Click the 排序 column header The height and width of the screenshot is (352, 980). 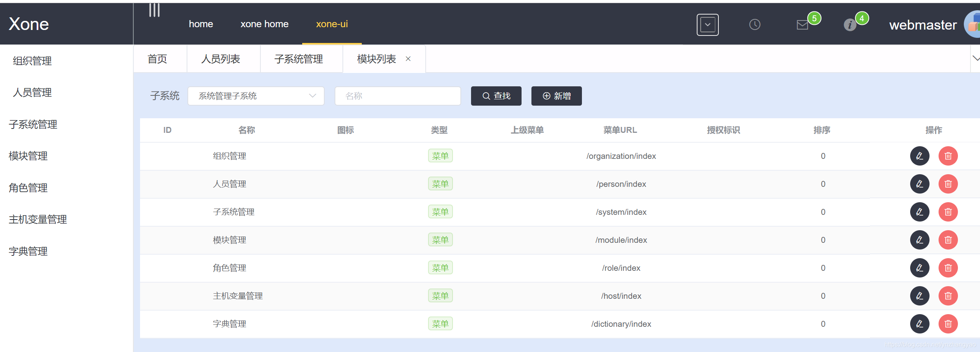coord(822,130)
